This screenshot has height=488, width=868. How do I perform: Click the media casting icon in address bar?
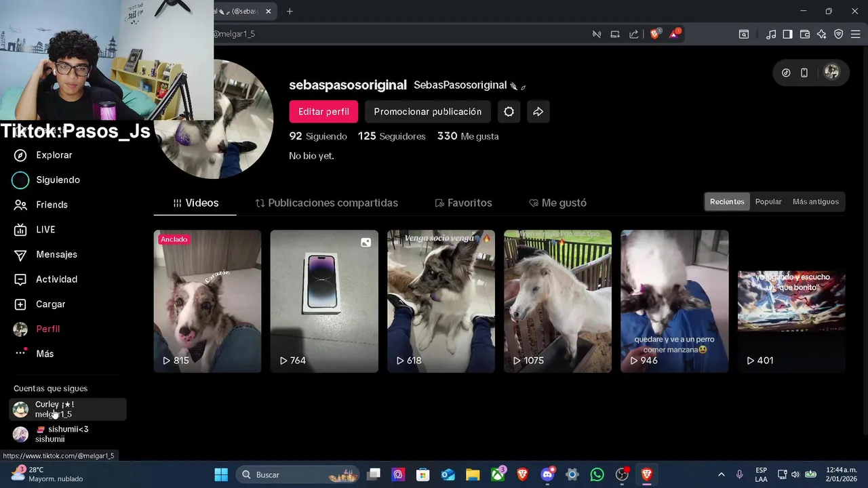pos(597,34)
